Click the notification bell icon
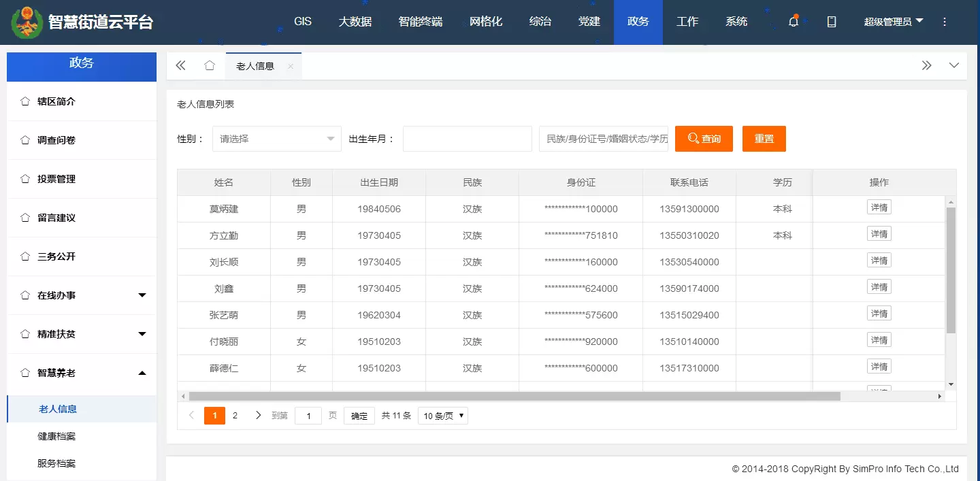 click(x=793, y=22)
